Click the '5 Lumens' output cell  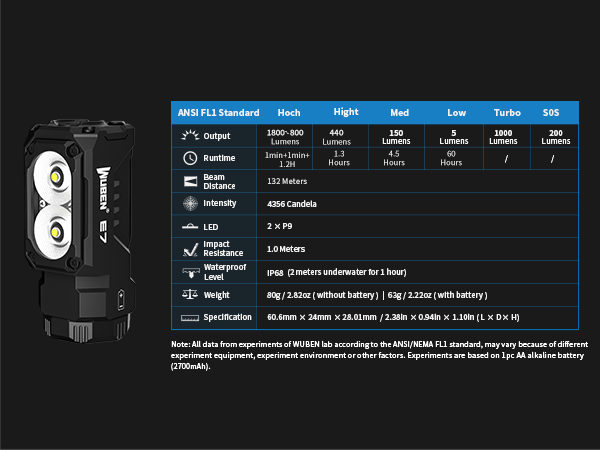pos(454,137)
